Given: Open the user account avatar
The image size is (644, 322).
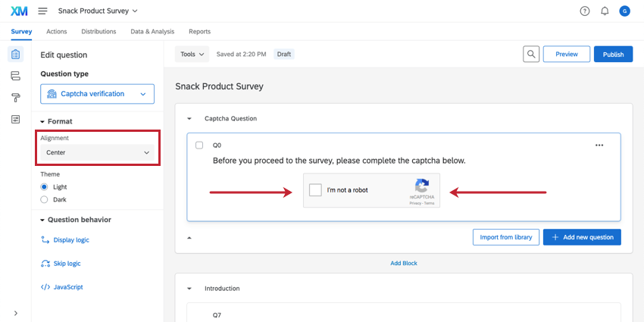Looking at the screenshot, I should [x=624, y=11].
